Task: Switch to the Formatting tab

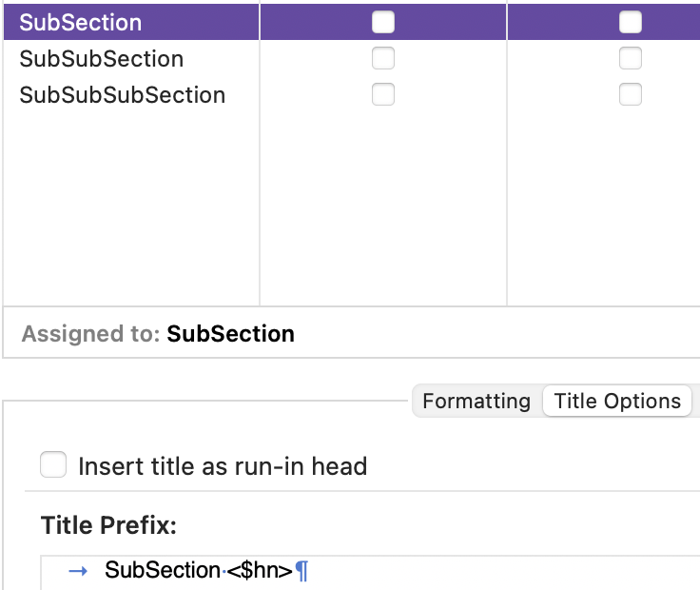Action: tap(476, 401)
